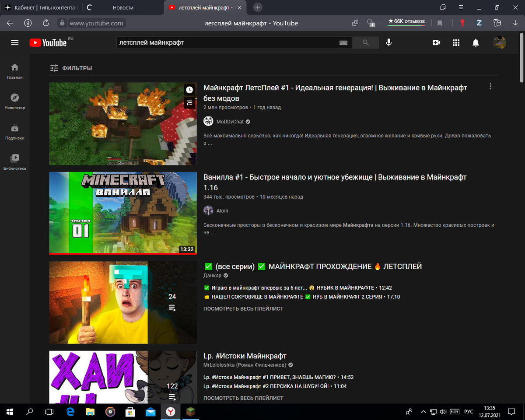The image size is (525, 420).
Task: Open the Aloin channel name
Action: pos(222,210)
